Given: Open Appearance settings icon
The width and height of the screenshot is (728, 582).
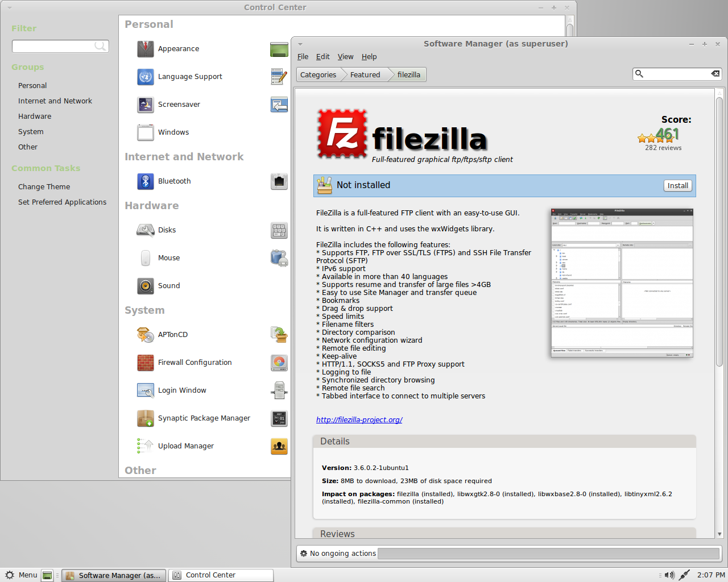Looking at the screenshot, I should point(146,49).
